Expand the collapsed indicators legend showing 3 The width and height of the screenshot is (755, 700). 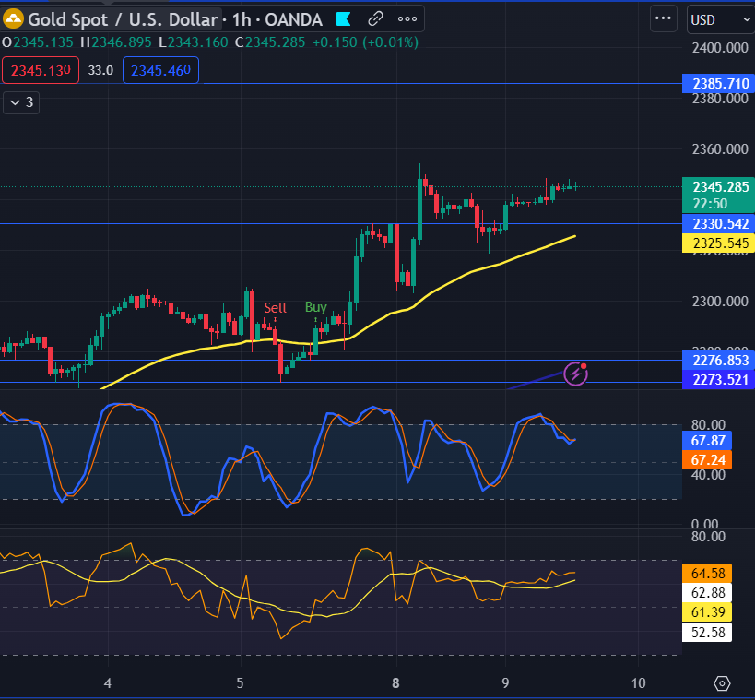click(21, 102)
